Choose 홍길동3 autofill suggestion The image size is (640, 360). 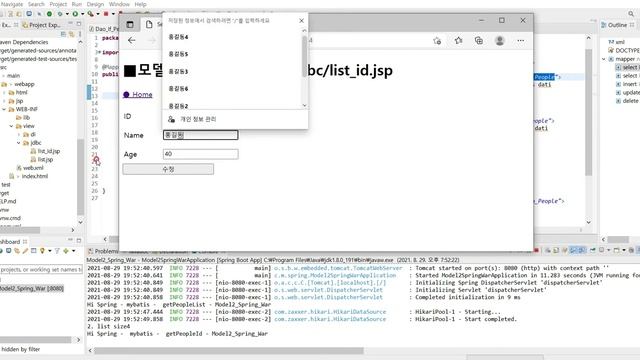click(233, 71)
